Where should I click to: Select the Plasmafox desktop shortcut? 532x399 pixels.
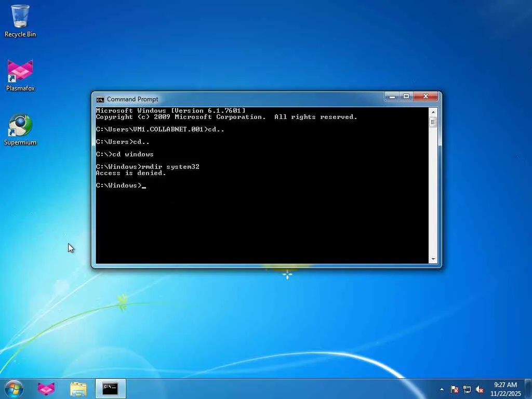click(x=20, y=75)
